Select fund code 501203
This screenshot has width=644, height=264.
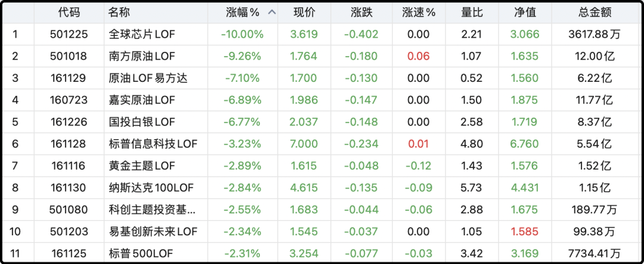69,232
